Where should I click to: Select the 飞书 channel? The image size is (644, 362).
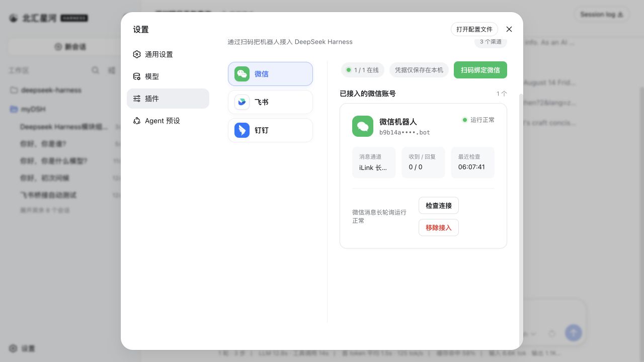coord(270,102)
